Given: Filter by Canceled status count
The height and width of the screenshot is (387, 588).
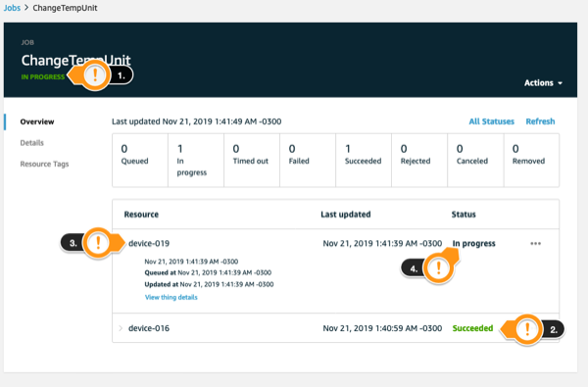Looking at the screenshot, I should [475, 160].
